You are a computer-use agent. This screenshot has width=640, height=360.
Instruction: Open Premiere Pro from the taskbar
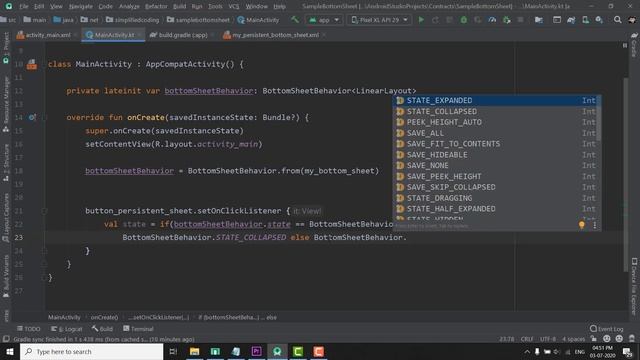(256, 351)
